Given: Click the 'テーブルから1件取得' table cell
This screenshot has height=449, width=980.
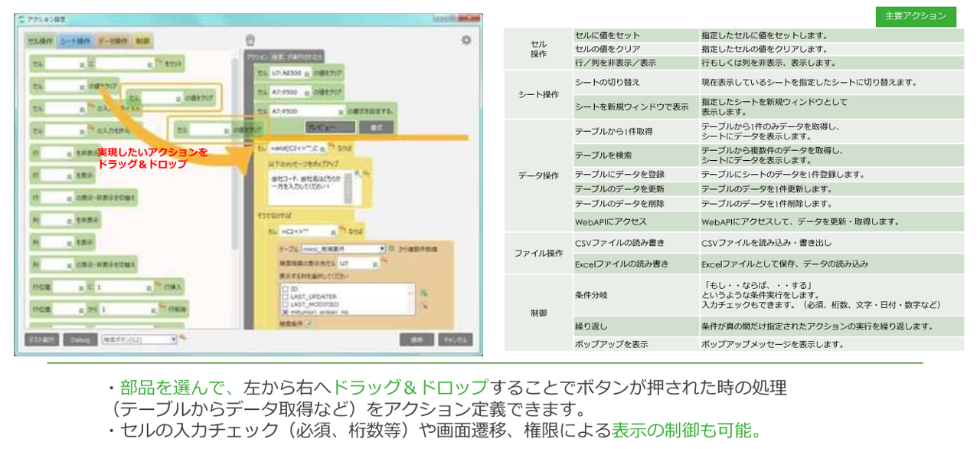Looking at the screenshot, I should (636, 132).
